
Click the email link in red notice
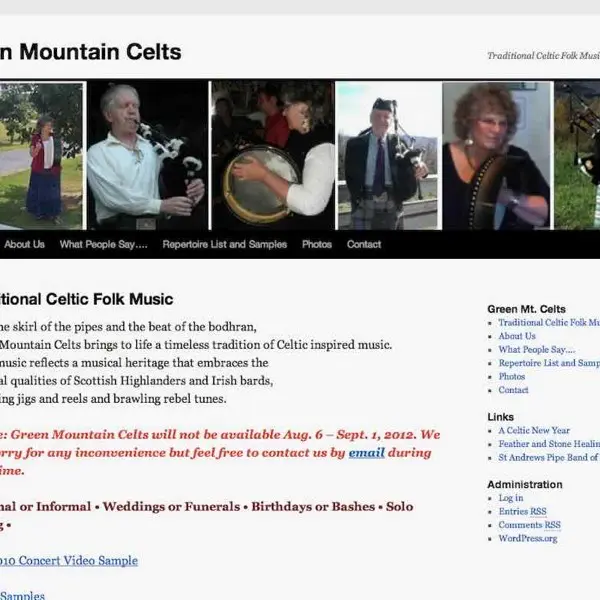[x=366, y=453]
